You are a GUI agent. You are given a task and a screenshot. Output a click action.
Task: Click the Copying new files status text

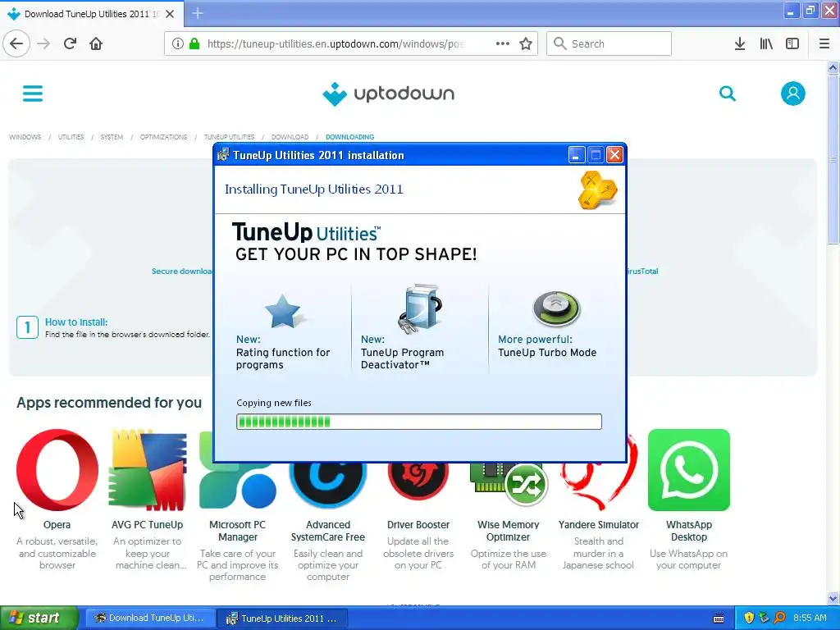pos(274,403)
